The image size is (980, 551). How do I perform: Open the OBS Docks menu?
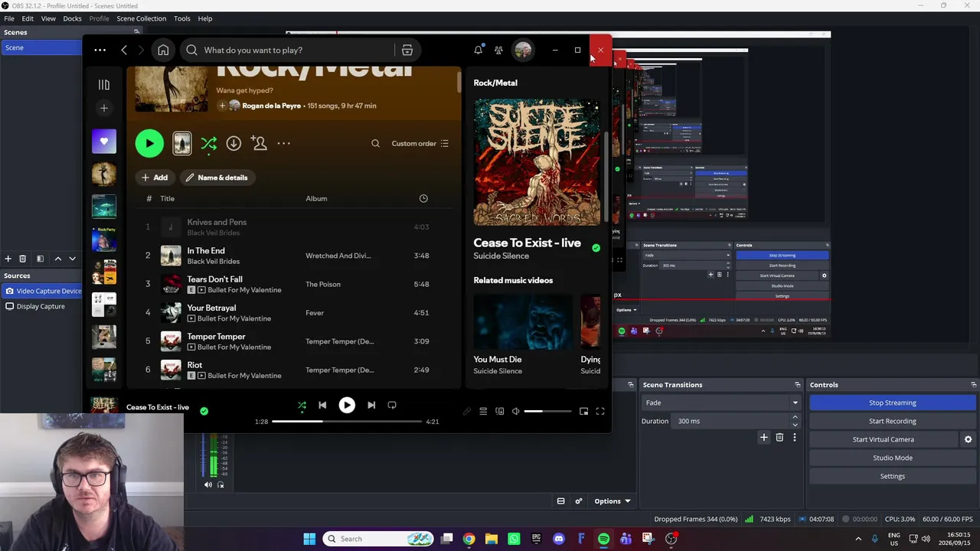click(x=72, y=18)
